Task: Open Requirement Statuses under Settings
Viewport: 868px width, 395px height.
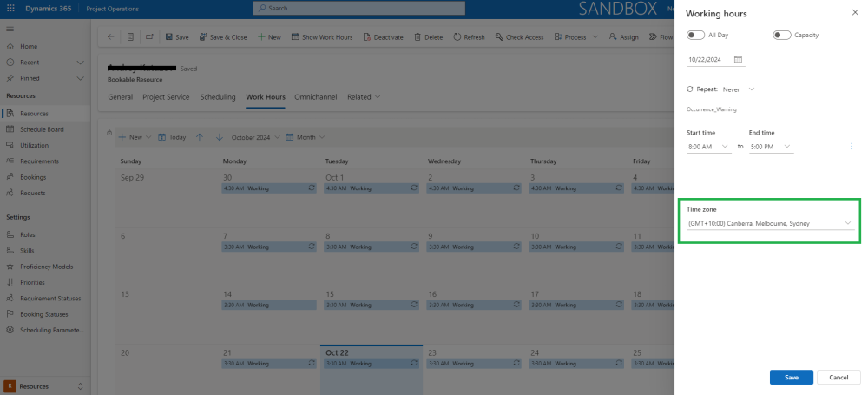Action: tap(49, 298)
